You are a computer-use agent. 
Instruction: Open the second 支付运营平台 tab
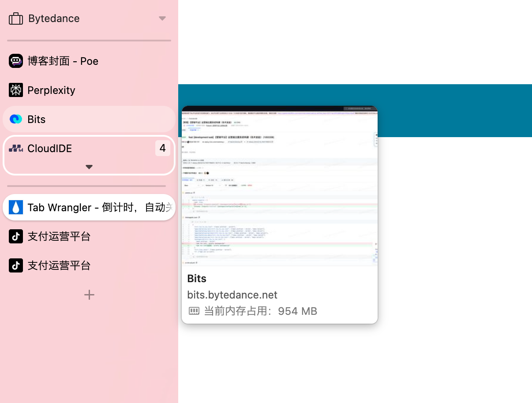tap(89, 265)
